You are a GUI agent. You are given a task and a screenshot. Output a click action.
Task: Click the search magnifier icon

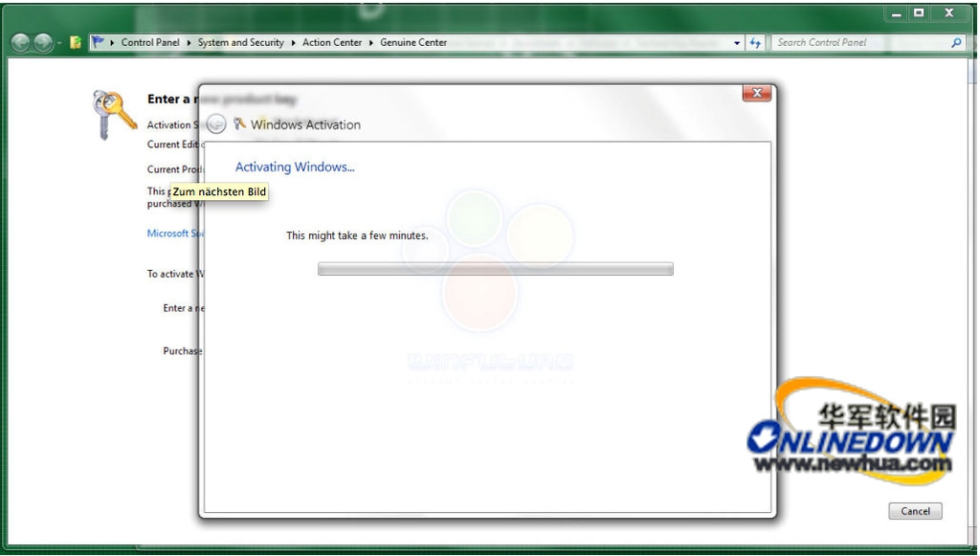pos(956,42)
